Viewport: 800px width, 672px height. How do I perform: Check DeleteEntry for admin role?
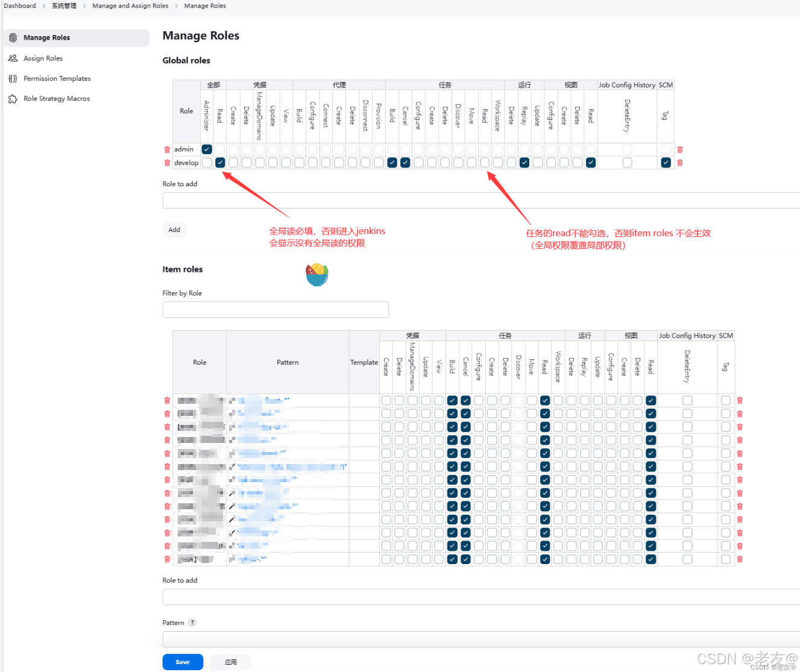(x=627, y=149)
